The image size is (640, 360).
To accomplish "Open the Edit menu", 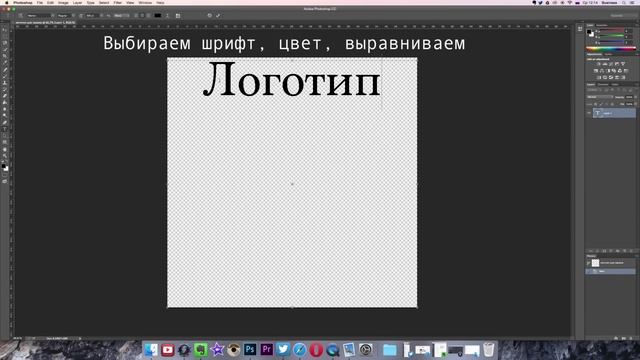I will (50, 2).
